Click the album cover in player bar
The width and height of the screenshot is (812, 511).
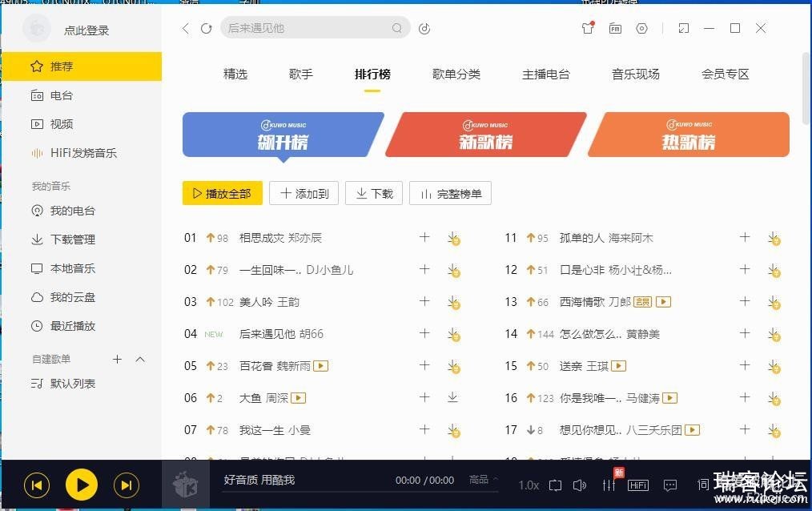[186, 485]
